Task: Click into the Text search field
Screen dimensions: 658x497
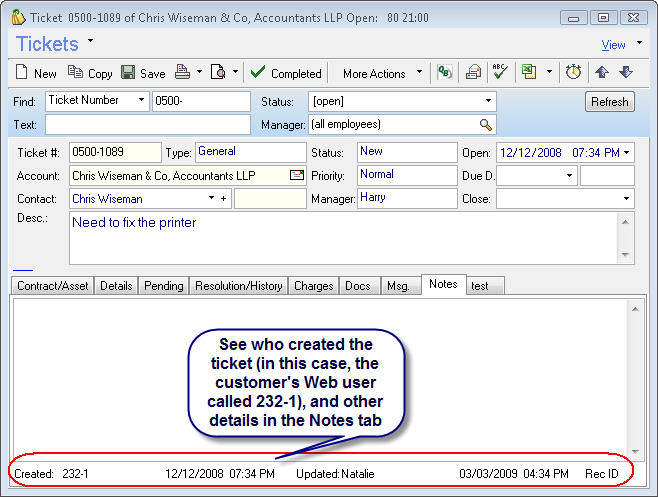Action: [147, 125]
